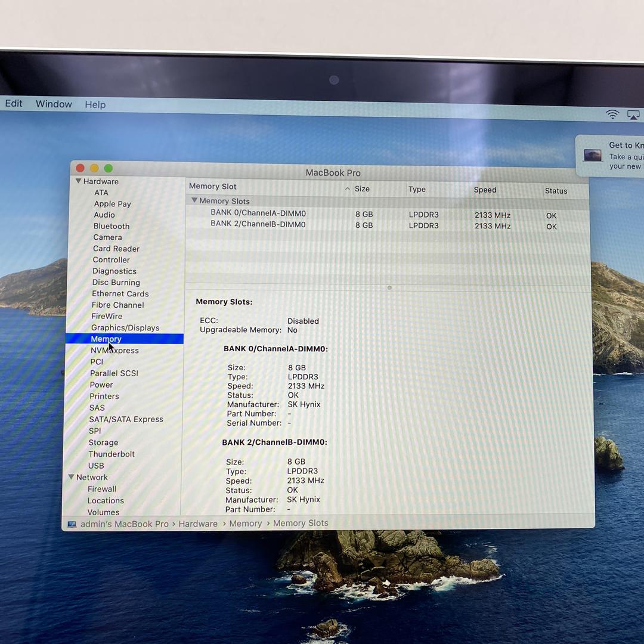Screen dimensions: 644x644
Task: Select SPI in the sidebar
Action: coord(95,431)
